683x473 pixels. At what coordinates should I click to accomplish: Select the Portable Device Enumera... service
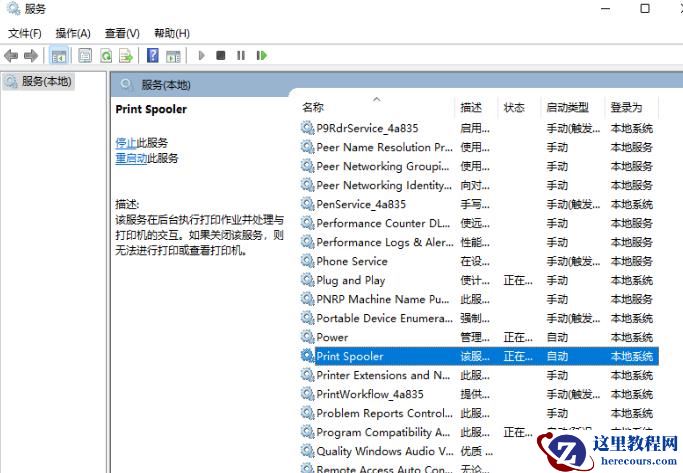click(385, 318)
